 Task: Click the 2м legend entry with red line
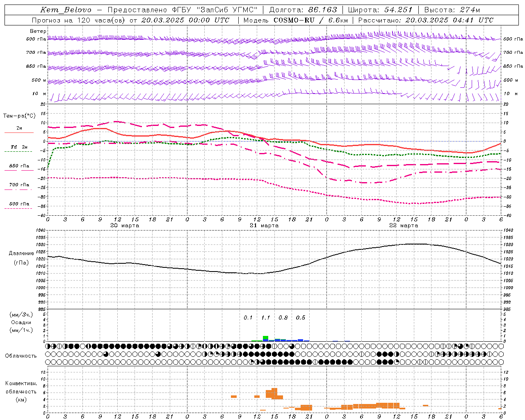tap(19, 130)
